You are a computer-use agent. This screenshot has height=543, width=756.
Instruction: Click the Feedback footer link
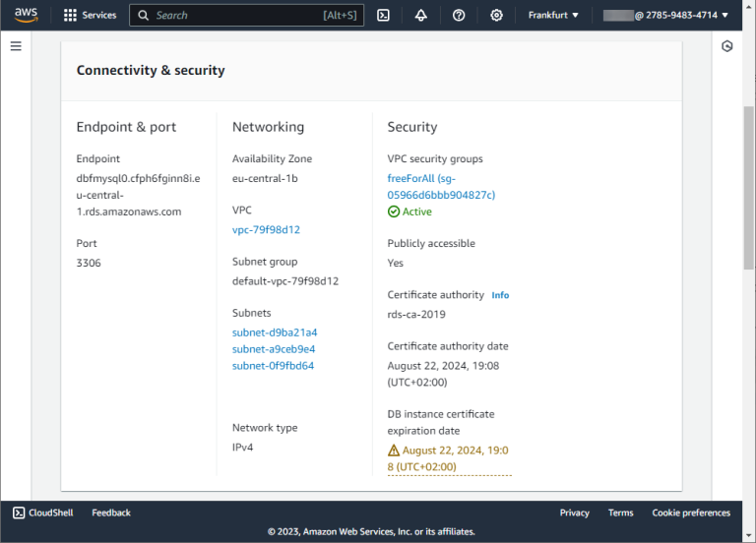coord(111,513)
